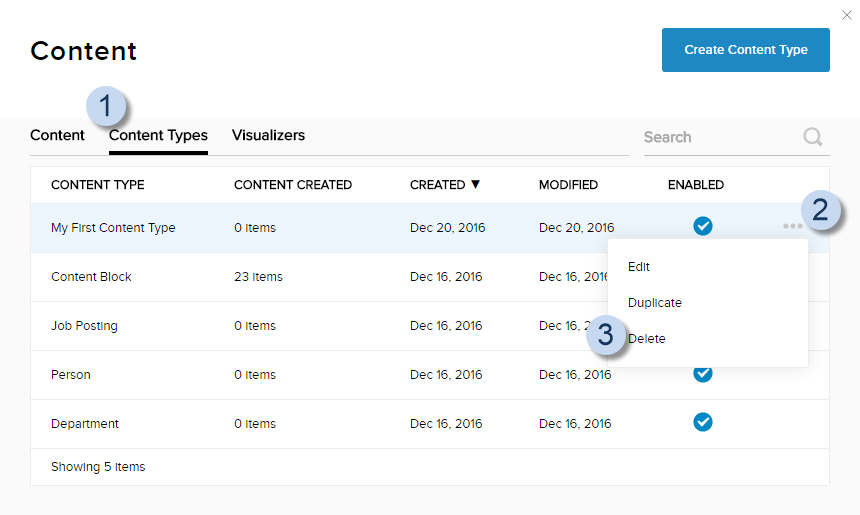Click the search magnifier icon

pyautogui.click(x=813, y=137)
